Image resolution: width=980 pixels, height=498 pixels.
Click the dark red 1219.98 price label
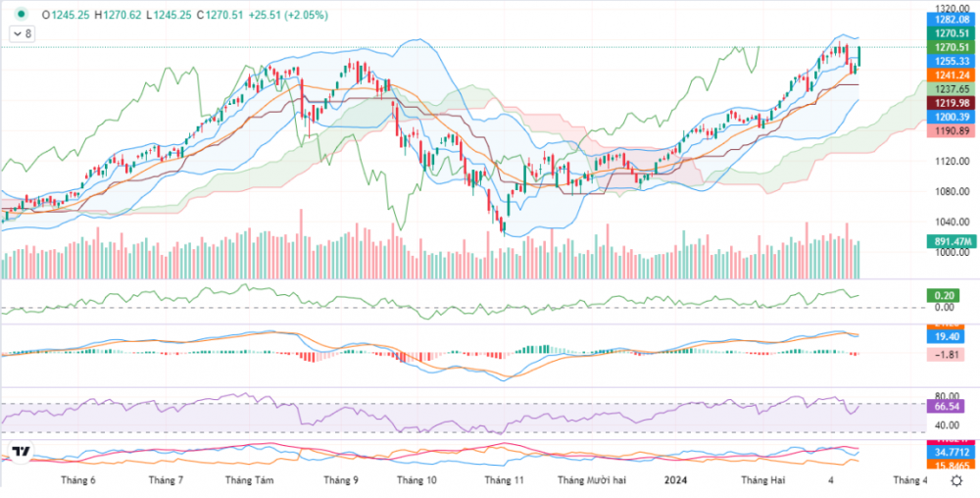pos(951,103)
